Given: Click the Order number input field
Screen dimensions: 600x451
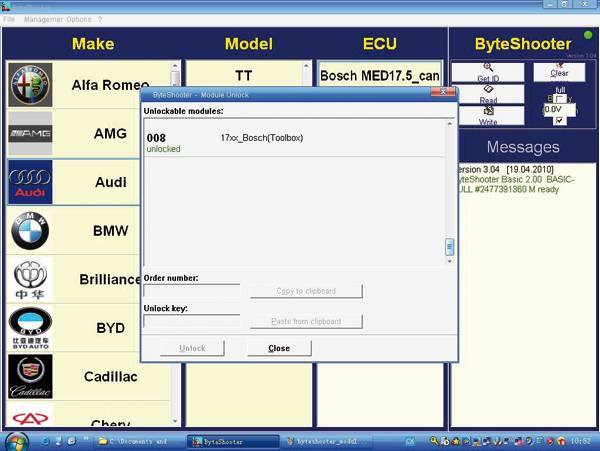Looking at the screenshot, I should tap(192, 291).
